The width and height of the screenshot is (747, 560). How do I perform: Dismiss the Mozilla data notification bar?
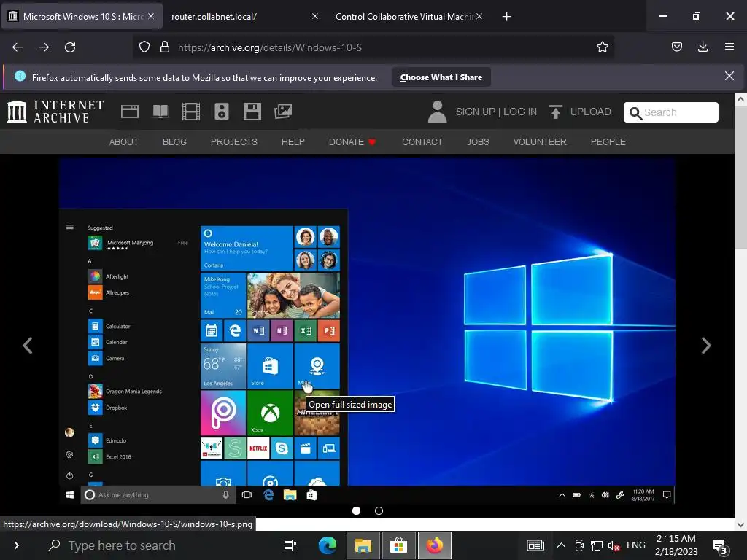coord(729,76)
